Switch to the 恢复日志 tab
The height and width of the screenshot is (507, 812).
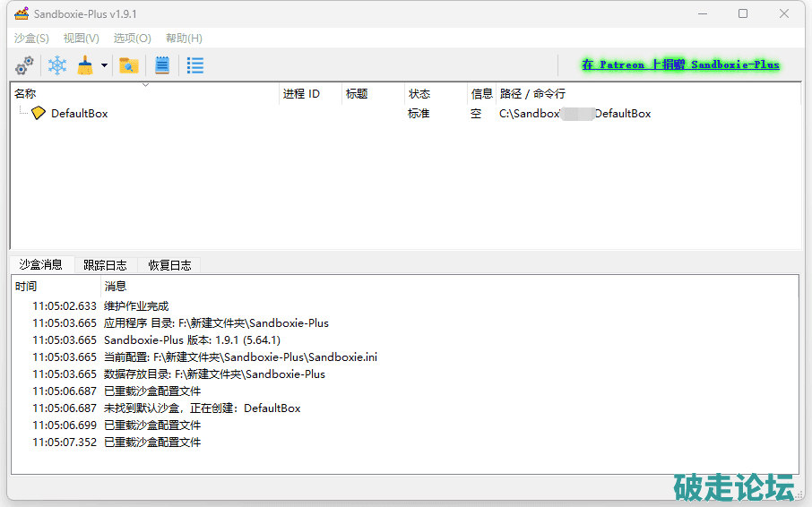coord(169,265)
